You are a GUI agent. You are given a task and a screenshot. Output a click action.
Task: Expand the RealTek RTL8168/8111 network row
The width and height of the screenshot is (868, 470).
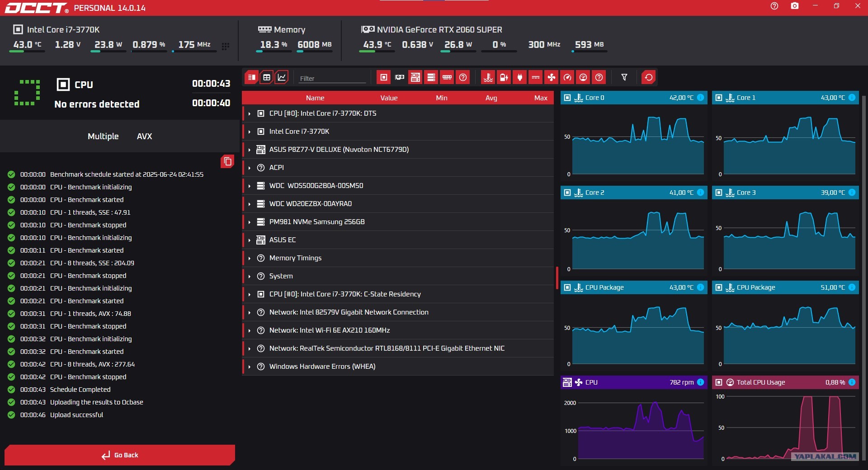click(x=249, y=348)
